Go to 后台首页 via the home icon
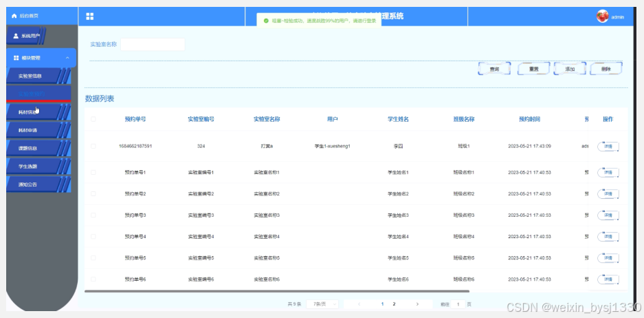The image size is (644, 318). pos(14,16)
